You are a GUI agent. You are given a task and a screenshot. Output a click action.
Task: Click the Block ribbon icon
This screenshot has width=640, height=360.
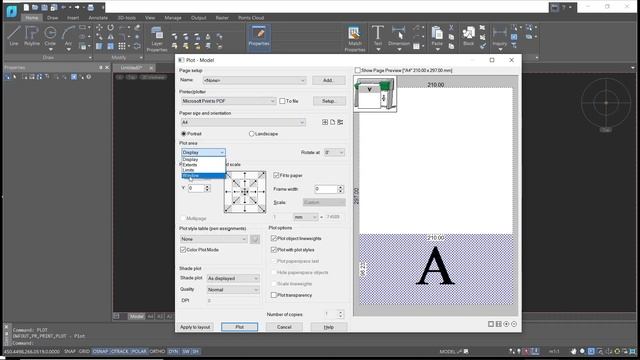tap(469, 36)
